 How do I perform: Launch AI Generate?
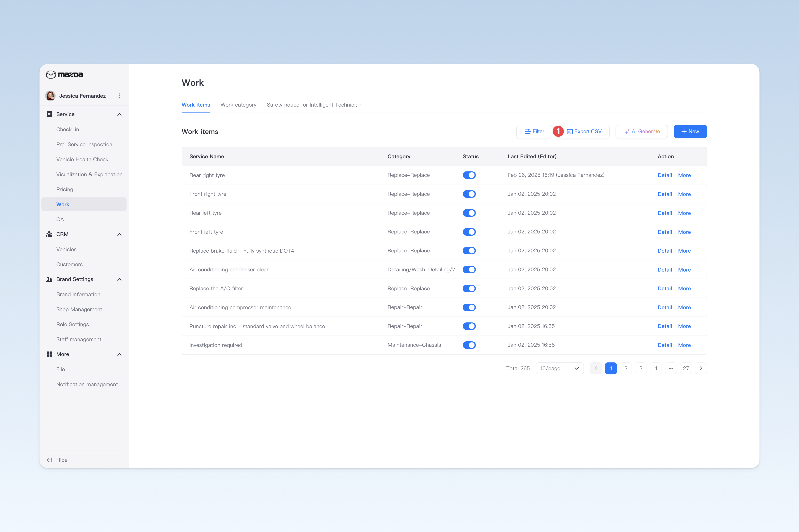point(641,132)
